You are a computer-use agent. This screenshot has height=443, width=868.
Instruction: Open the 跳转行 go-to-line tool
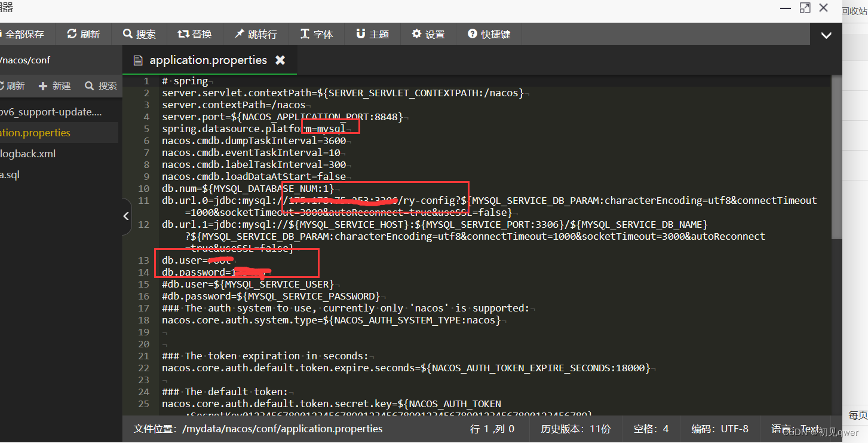coord(256,34)
